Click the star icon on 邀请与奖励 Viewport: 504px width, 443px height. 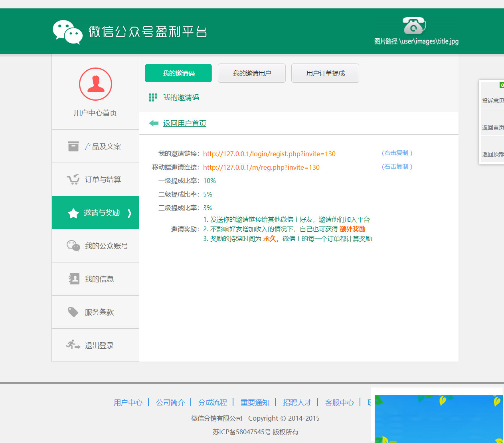point(73,213)
